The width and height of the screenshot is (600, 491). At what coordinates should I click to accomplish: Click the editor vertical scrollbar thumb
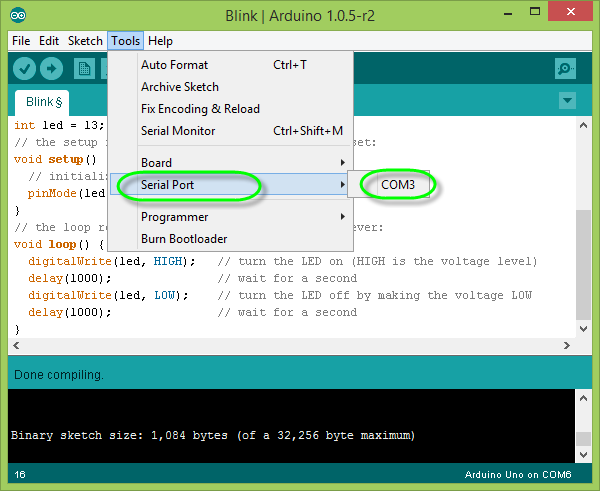[x=584, y=265]
